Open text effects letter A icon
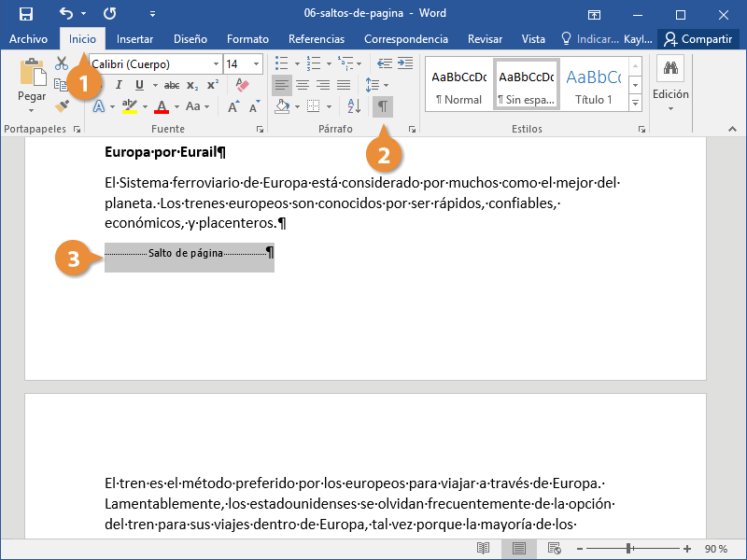747x560 pixels. pyautogui.click(x=99, y=106)
